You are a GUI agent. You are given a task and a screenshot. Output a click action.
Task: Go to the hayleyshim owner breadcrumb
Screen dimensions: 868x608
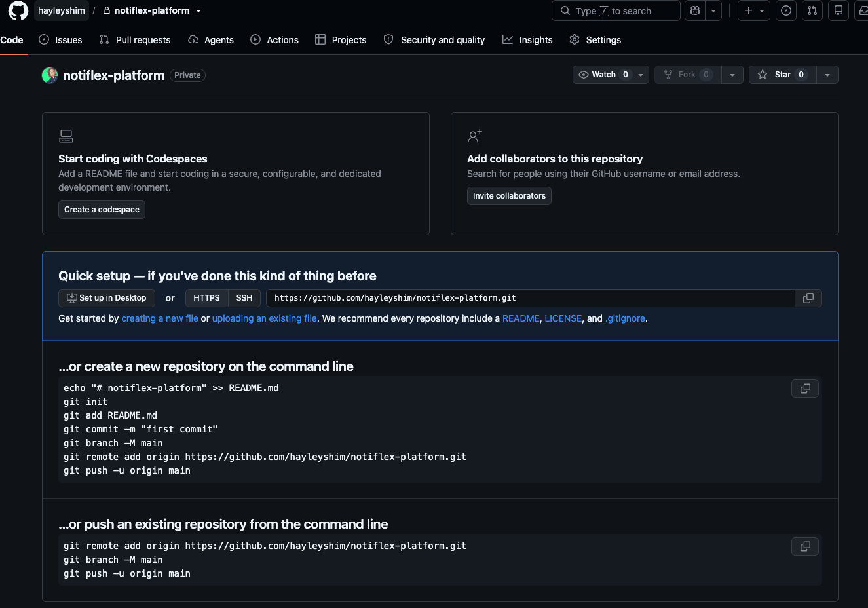point(62,10)
